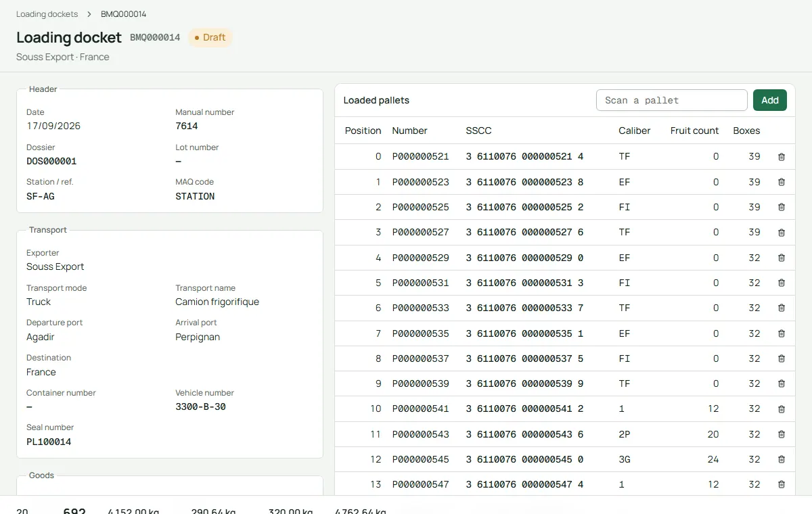Click the seal number PL100014

click(49, 442)
